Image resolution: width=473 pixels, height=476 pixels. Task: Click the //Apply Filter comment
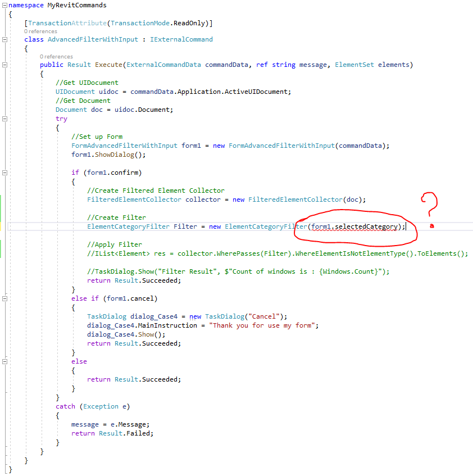click(115, 244)
